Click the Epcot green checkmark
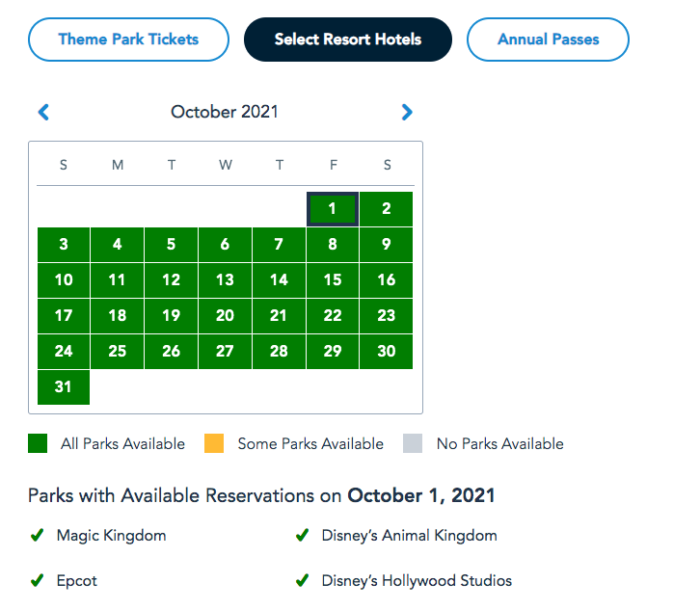The image size is (700, 610). [x=38, y=581]
